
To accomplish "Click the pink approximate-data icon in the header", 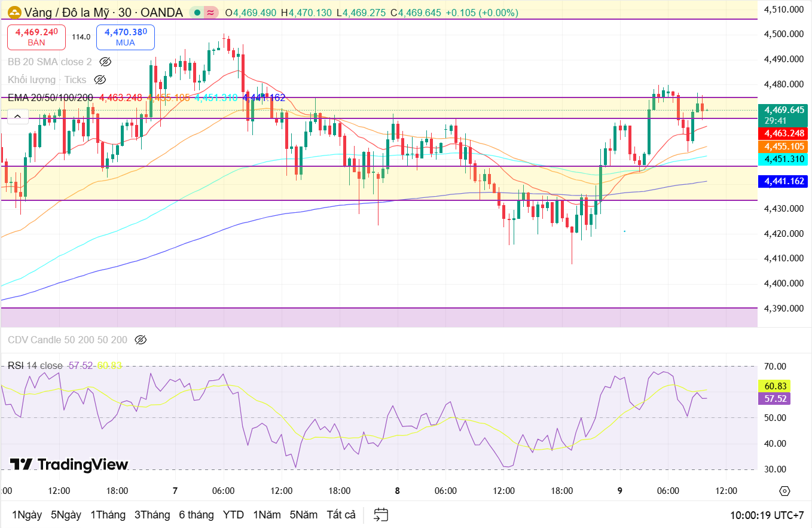I will pos(210,13).
